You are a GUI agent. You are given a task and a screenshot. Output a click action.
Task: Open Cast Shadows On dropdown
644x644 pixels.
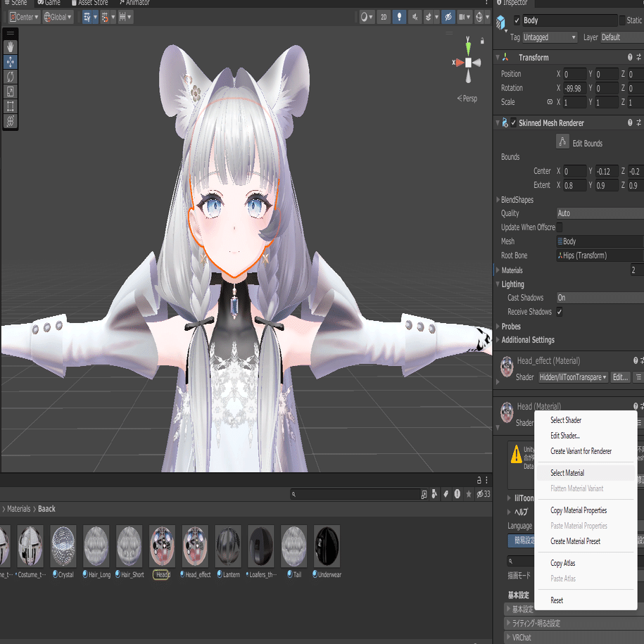[x=600, y=298]
